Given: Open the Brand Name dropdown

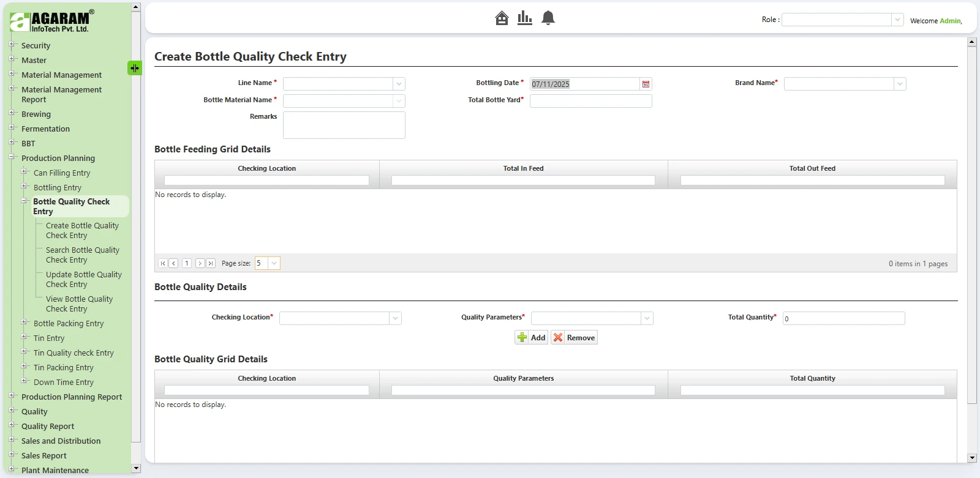Looking at the screenshot, I should tap(899, 84).
